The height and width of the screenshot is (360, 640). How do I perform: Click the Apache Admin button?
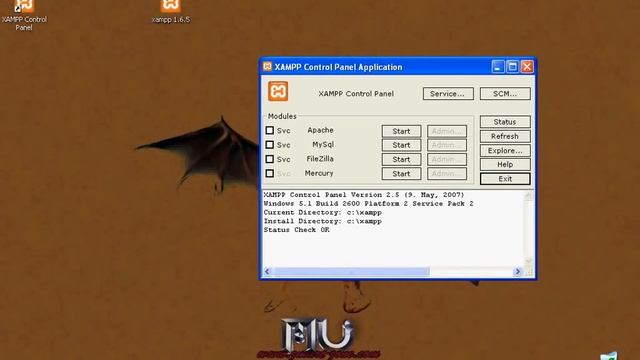[x=447, y=131]
